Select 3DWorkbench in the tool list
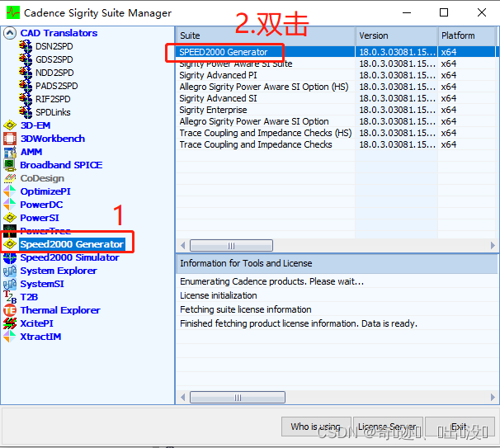 click(x=53, y=139)
